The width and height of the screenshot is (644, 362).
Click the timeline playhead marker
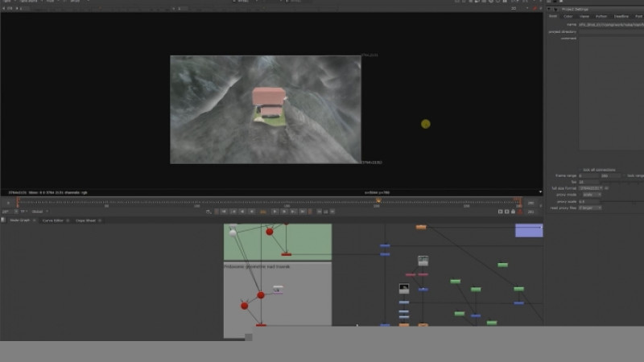(378, 200)
